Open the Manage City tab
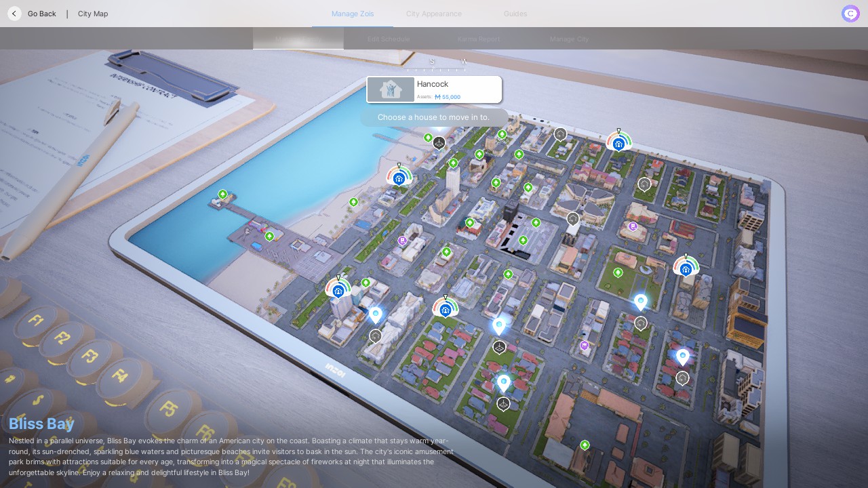The height and width of the screenshot is (488, 868). click(x=569, y=39)
